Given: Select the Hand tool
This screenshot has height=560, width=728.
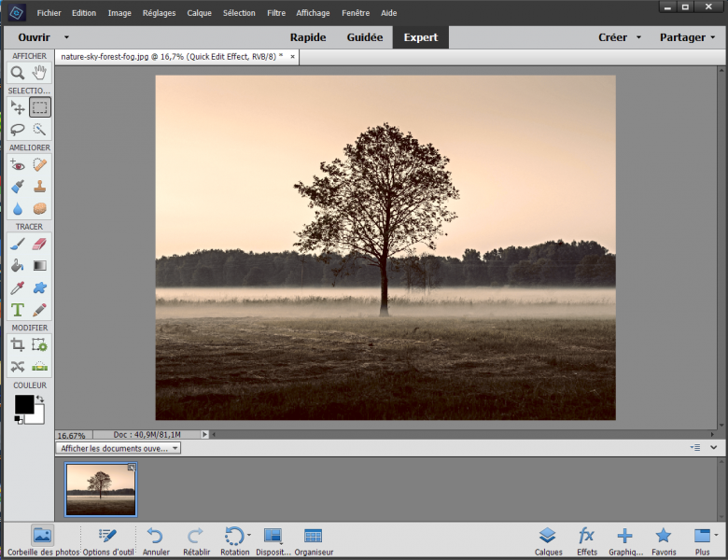Looking at the screenshot, I should point(40,73).
